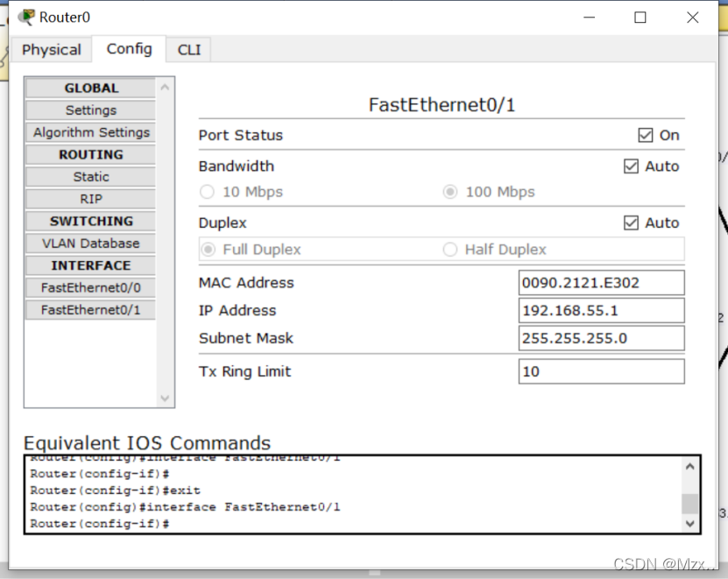Minimize the Router0 window

click(588, 18)
